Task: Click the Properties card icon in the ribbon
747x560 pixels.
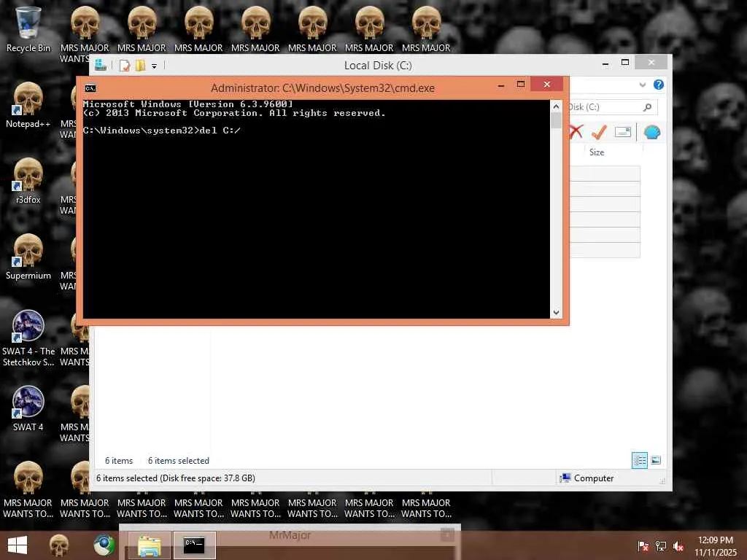Action: point(623,132)
